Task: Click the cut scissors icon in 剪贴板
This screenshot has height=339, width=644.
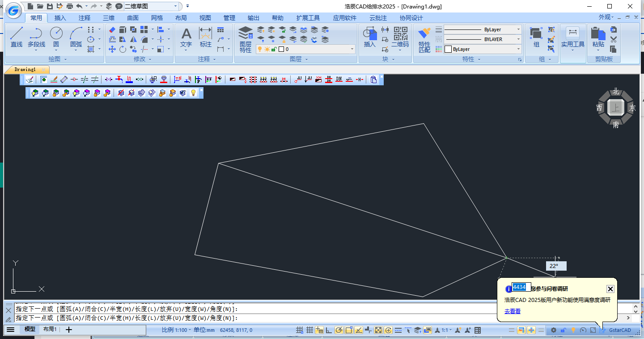Action: [x=613, y=39]
